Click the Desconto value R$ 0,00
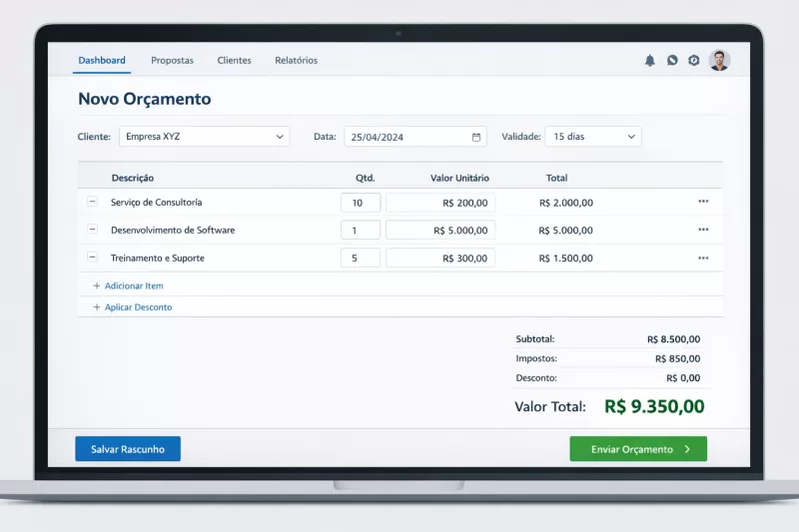 pyautogui.click(x=683, y=378)
